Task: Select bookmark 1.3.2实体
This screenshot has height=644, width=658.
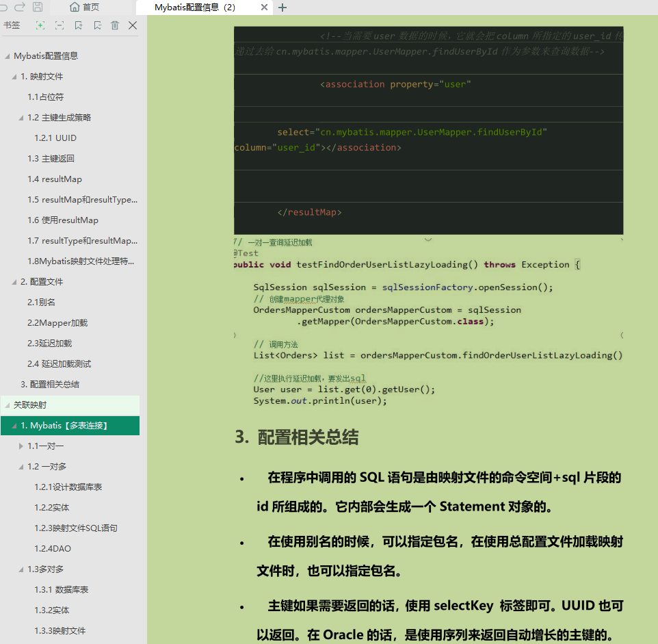Action: pyautogui.click(x=51, y=610)
